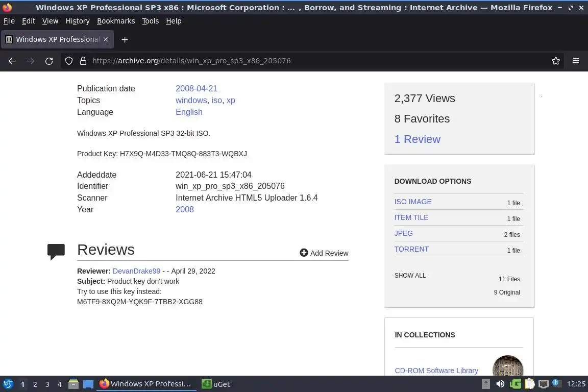Image resolution: width=588 pixels, height=392 pixels.
Task: Switch to workspace 3
Action: pos(47,384)
